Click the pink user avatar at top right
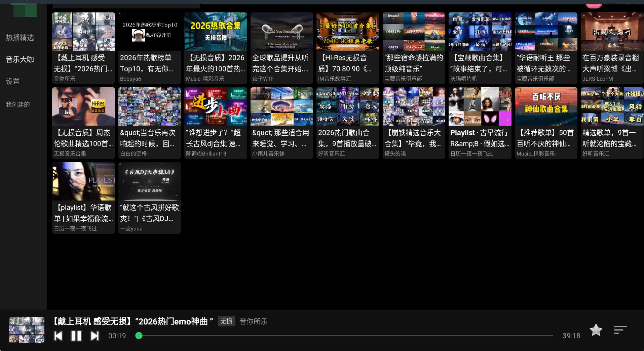 click(x=594, y=3)
